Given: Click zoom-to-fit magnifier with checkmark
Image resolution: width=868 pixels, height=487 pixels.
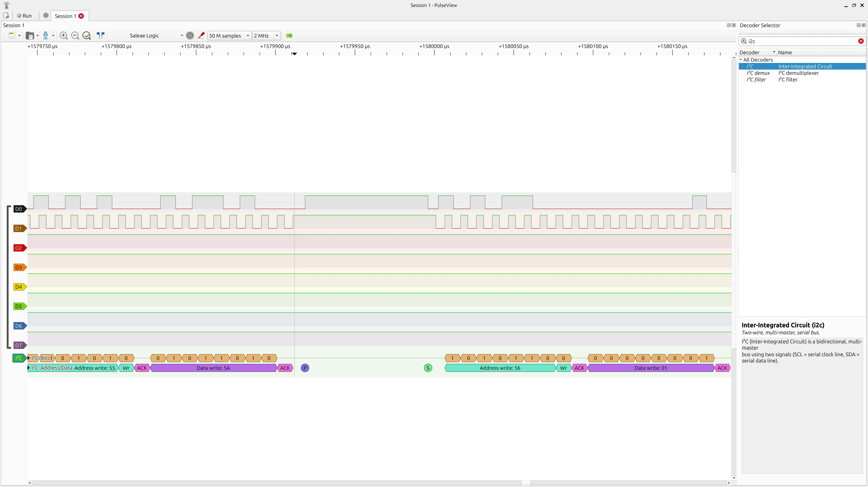Looking at the screenshot, I should 87,36.
